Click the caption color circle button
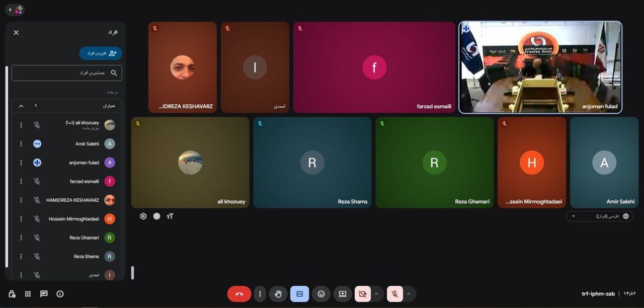This screenshot has width=644, height=308. click(x=156, y=216)
